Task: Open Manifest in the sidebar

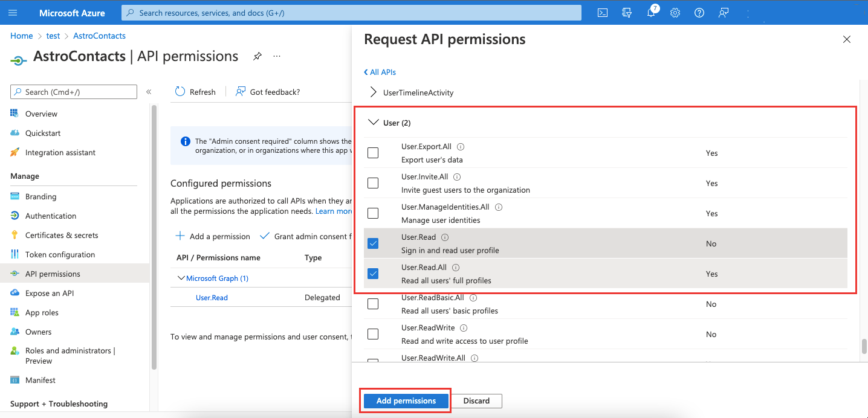Action: pyautogui.click(x=40, y=380)
